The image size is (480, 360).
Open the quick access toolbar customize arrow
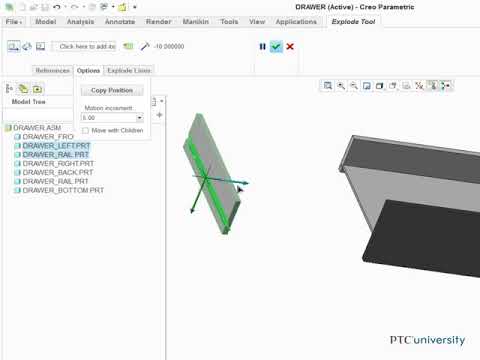point(135,7)
